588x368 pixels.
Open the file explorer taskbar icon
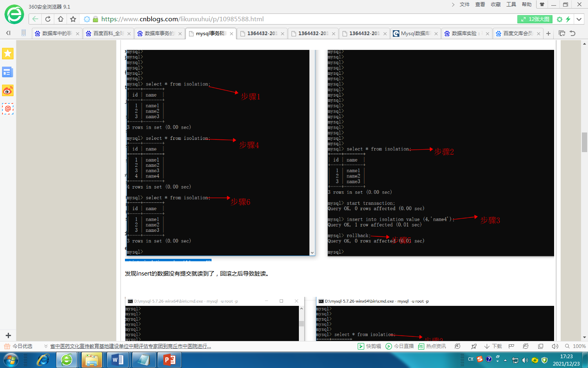[x=92, y=360]
